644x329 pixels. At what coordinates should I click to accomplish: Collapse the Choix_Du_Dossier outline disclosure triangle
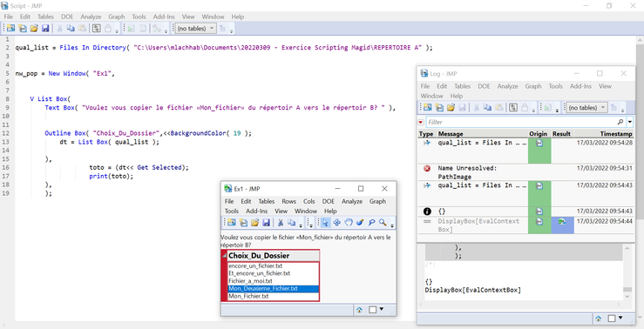click(x=224, y=256)
